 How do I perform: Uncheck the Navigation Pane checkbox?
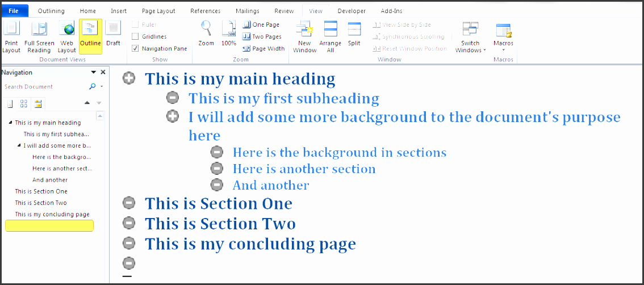pos(135,49)
